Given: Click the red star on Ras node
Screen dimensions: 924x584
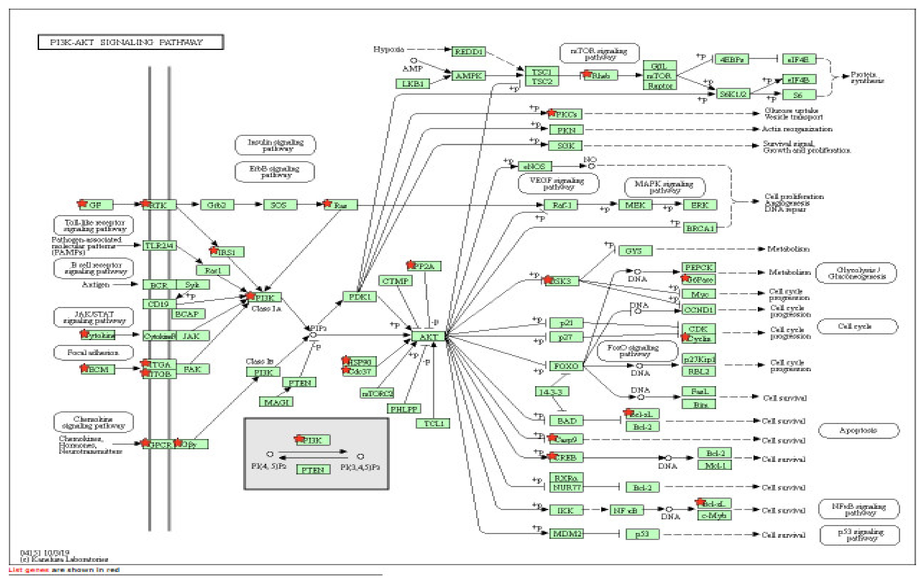Looking at the screenshot, I should coord(327,203).
